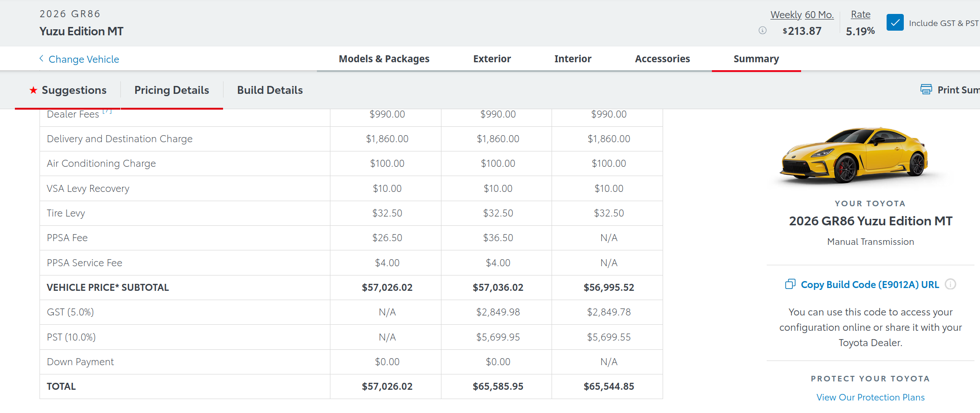Click Copy Build Code (E9012A) URL link
980x413 pixels.
870,284
